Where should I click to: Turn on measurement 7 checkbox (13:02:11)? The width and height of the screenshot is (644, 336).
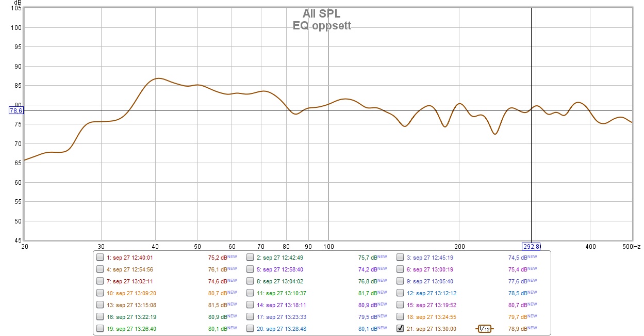tap(100, 281)
